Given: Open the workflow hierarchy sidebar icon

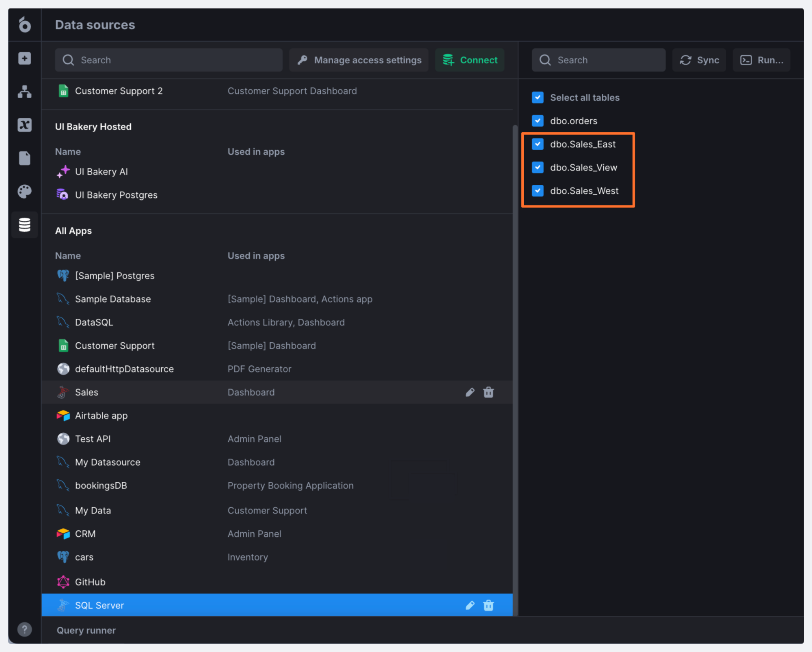Looking at the screenshot, I should pyautogui.click(x=25, y=92).
